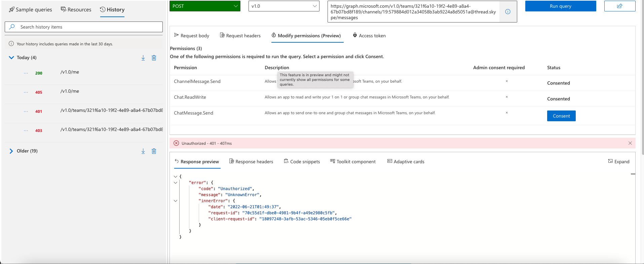Export Today's history with download icon
The height and width of the screenshot is (264, 644).
coord(143,58)
